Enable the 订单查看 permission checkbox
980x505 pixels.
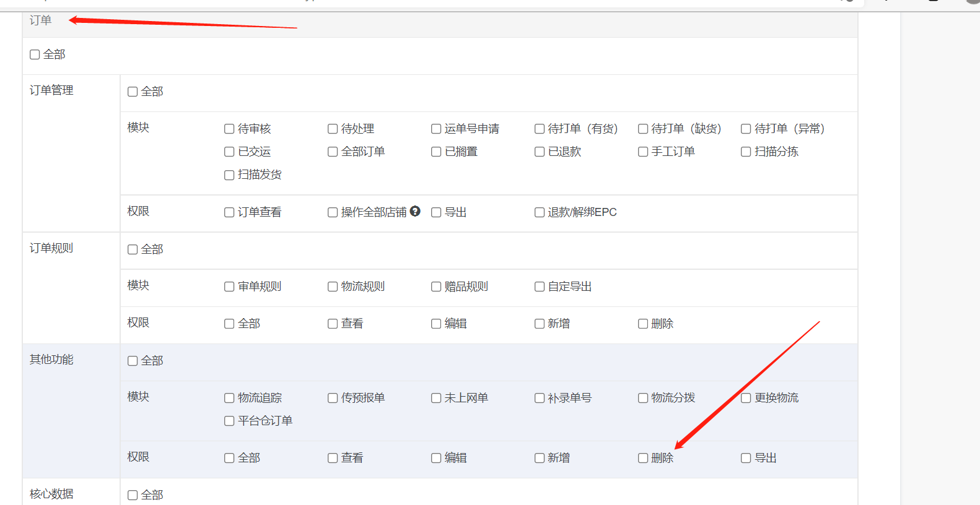[x=229, y=212]
